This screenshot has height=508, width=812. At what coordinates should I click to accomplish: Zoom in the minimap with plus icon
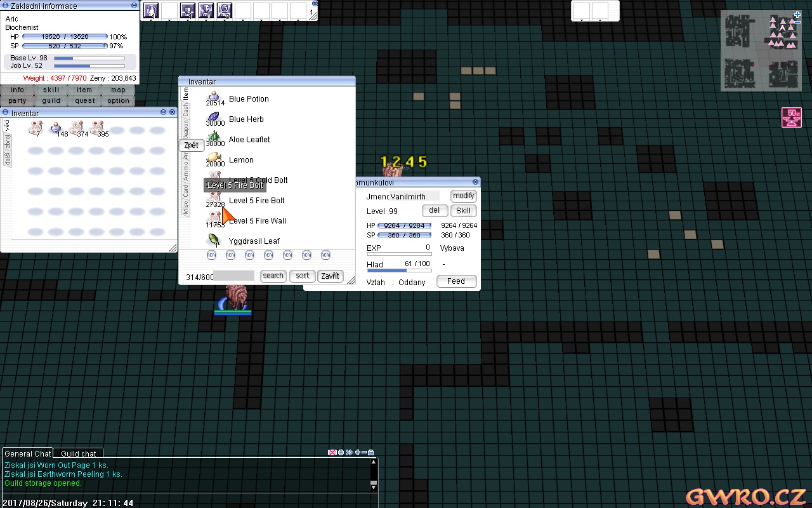point(797,15)
